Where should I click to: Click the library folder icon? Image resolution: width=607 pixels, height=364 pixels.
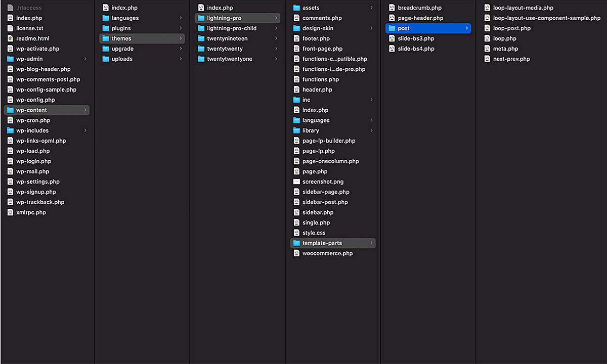click(296, 130)
